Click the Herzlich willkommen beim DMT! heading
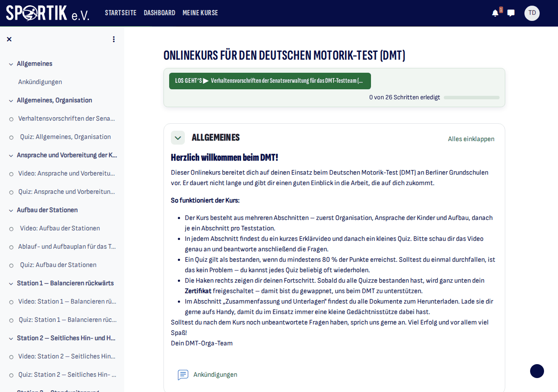 [x=225, y=158]
